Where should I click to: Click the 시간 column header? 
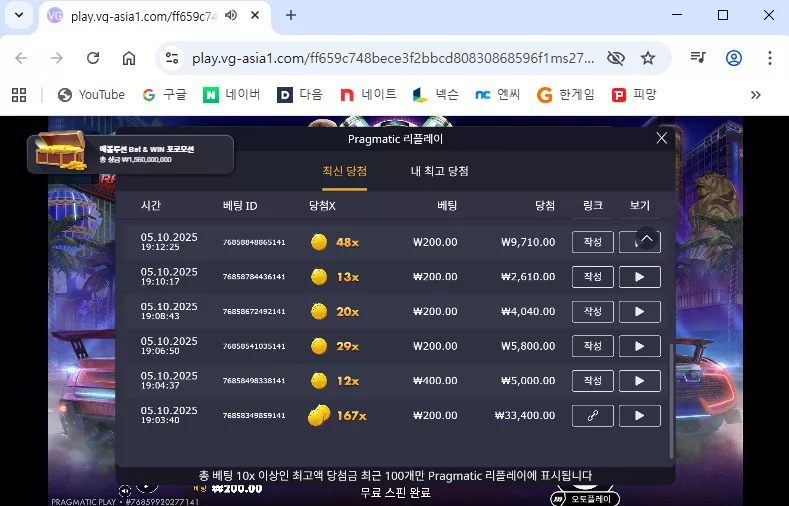point(150,206)
